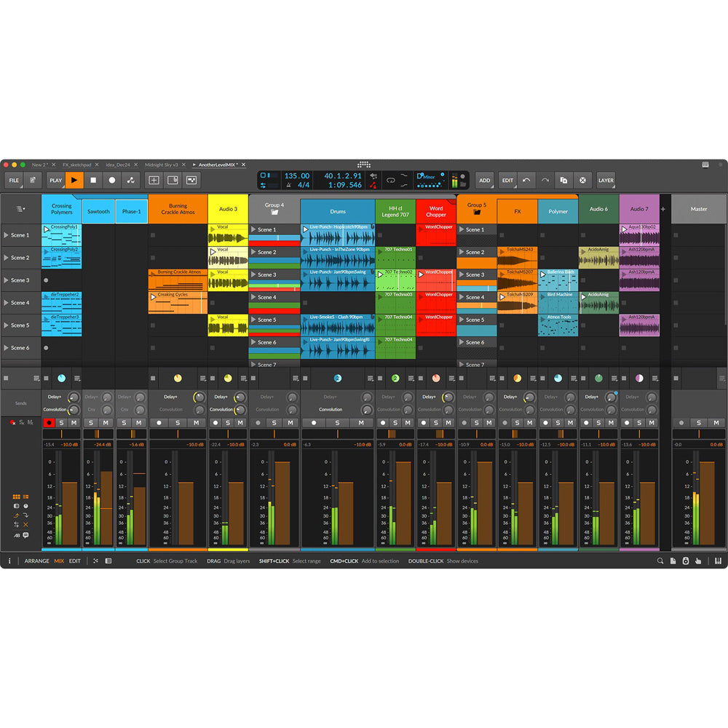Solo the Drums track

(x=337, y=423)
